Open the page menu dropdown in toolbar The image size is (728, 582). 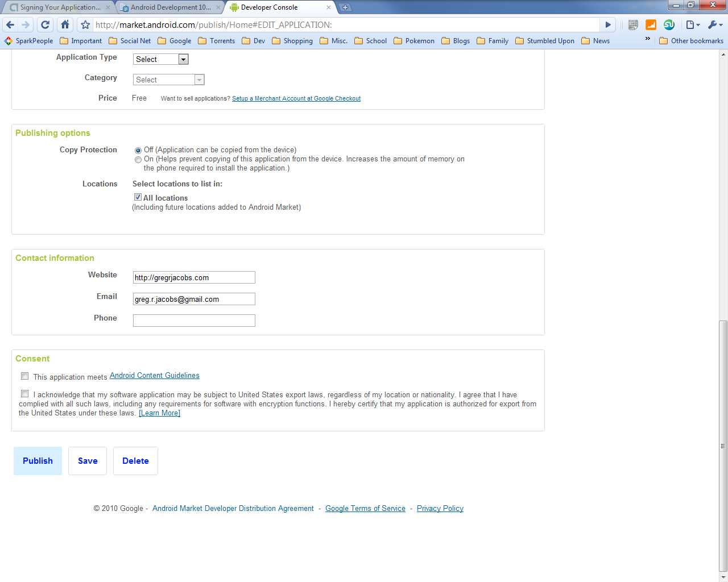[x=692, y=25]
